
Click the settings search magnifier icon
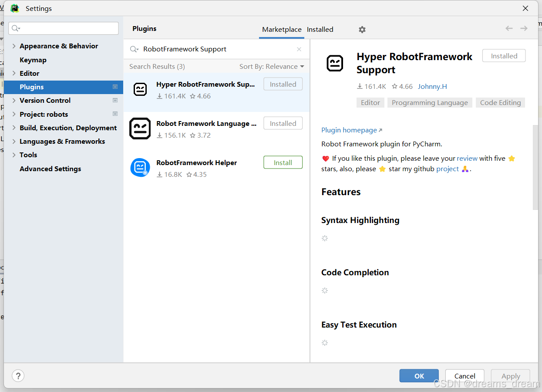(16, 28)
